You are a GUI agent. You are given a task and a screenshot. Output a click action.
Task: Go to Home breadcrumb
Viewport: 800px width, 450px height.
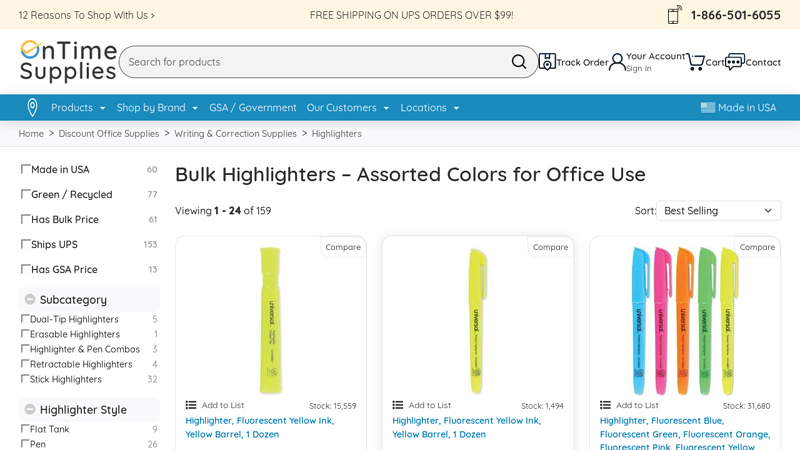click(31, 134)
